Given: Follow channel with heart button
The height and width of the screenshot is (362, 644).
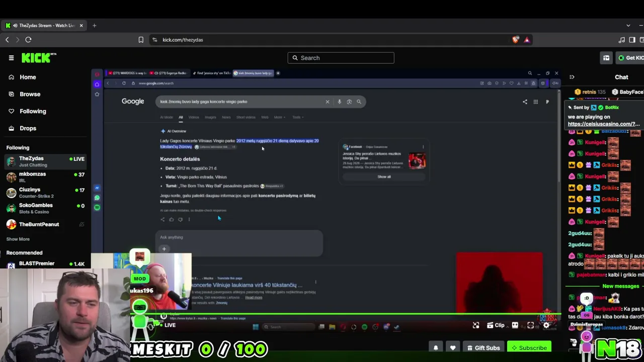Looking at the screenshot, I should click(x=453, y=348).
